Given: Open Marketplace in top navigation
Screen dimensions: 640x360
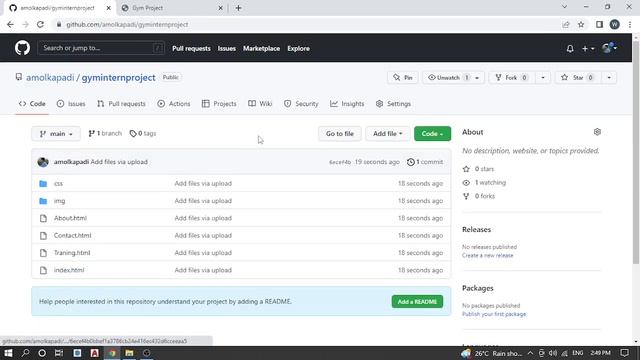Looking at the screenshot, I should 262,49.
